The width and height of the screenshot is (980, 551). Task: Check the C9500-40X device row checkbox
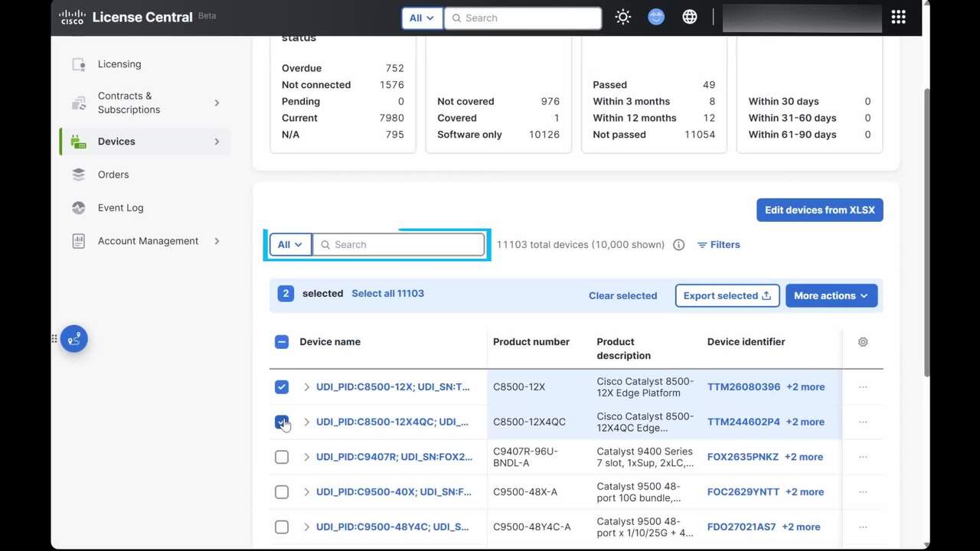coord(282,492)
